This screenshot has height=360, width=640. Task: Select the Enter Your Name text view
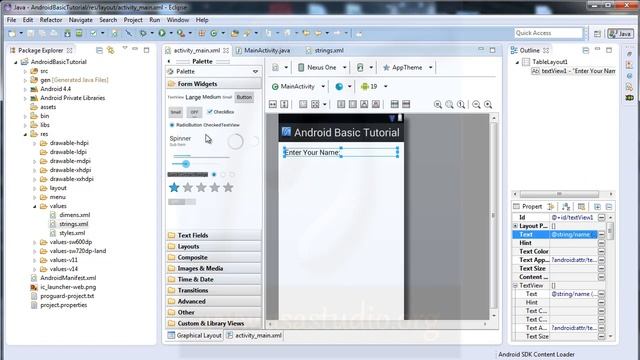click(341, 152)
